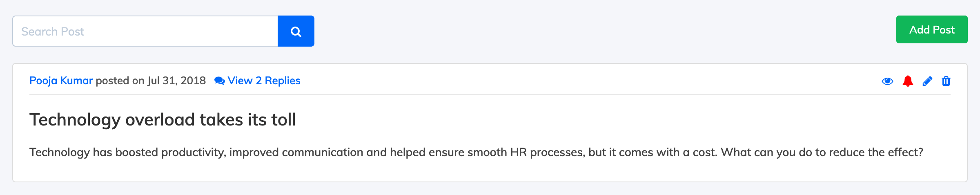Viewport: 980px width, 195px height.
Task: Modify Technology overload post using pencil
Action: pos(927,81)
